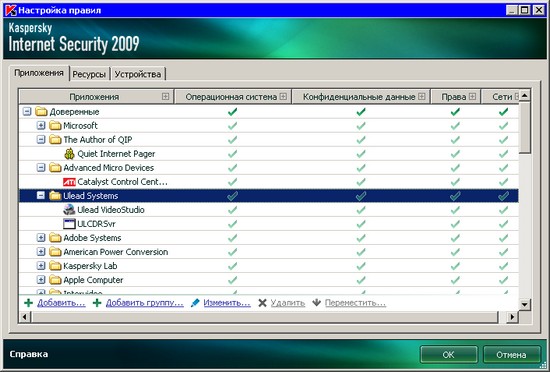
Task: Click the Отмена button
Action: [x=511, y=354]
